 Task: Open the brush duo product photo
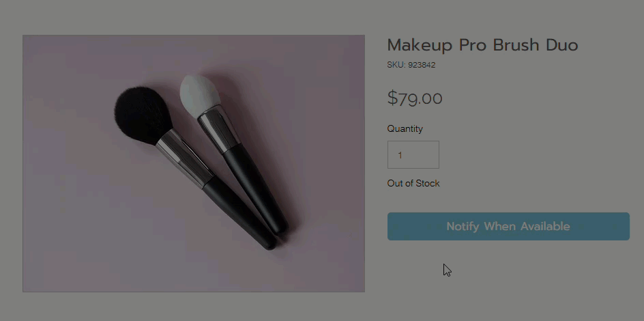pyautogui.click(x=194, y=163)
